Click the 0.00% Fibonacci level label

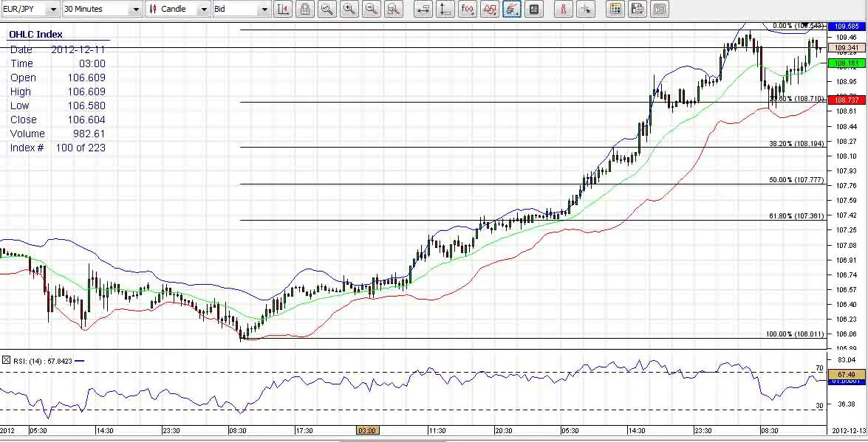click(x=799, y=26)
